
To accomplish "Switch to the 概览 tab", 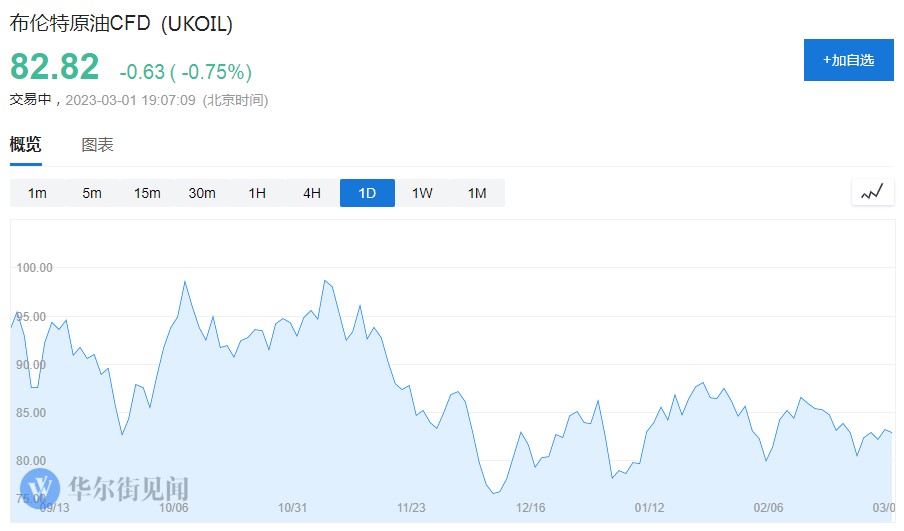I will click(26, 145).
